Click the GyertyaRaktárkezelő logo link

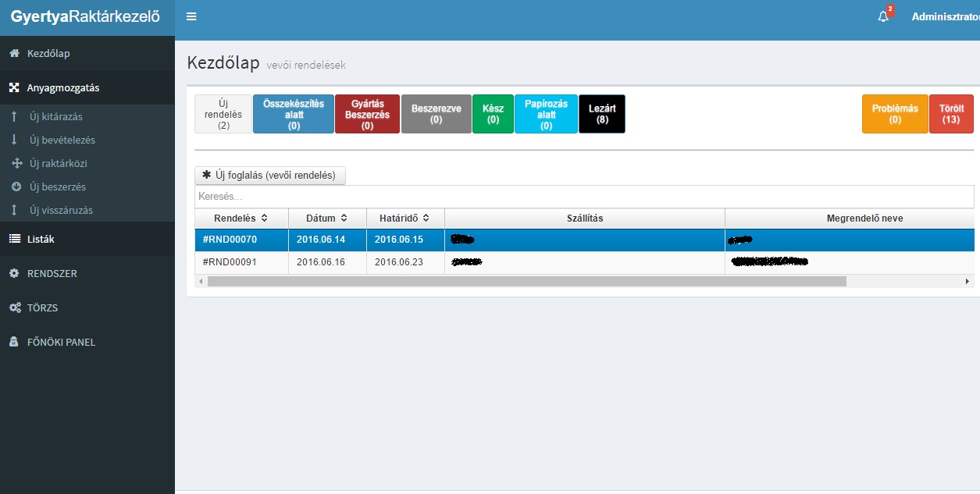point(86,16)
